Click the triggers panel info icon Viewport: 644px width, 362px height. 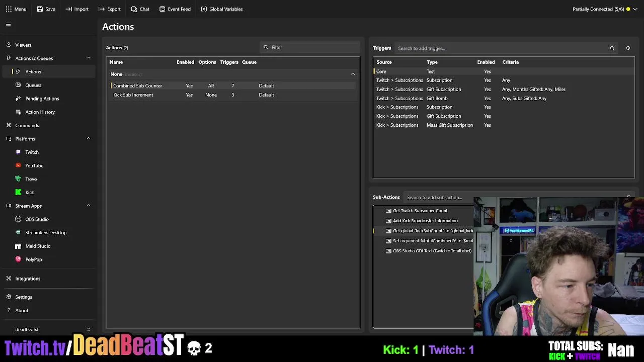click(628, 48)
